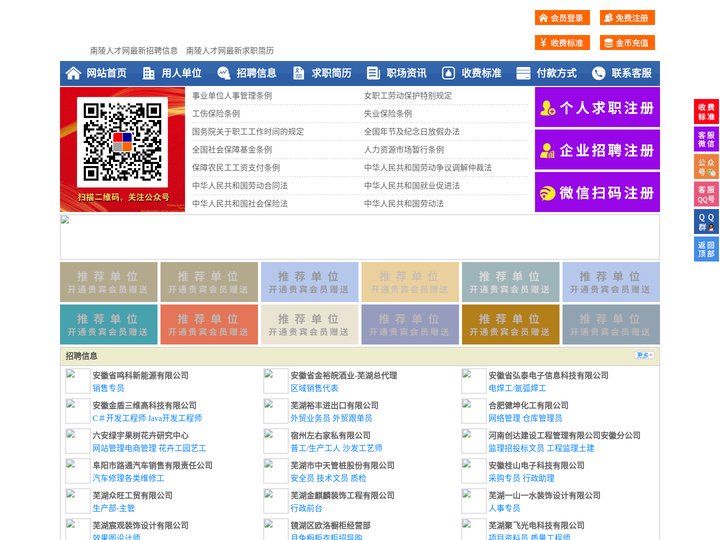This screenshot has width=720, height=540.
Task: Open the 全国社会保障基金条例 link
Action: point(232,150)
